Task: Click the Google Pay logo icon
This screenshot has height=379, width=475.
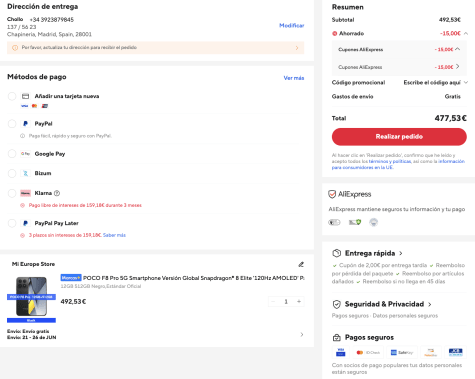Action: pos(25,154)
